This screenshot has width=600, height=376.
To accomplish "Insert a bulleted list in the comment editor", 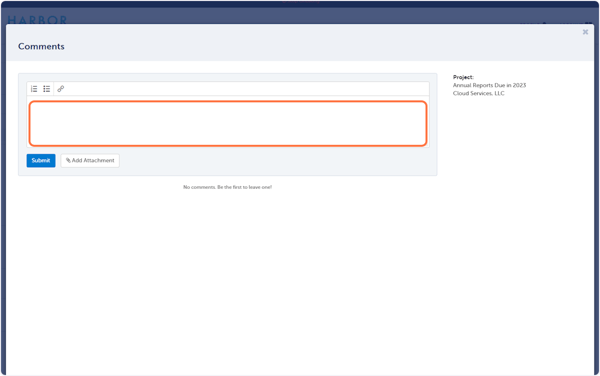I will pos(47,89).
